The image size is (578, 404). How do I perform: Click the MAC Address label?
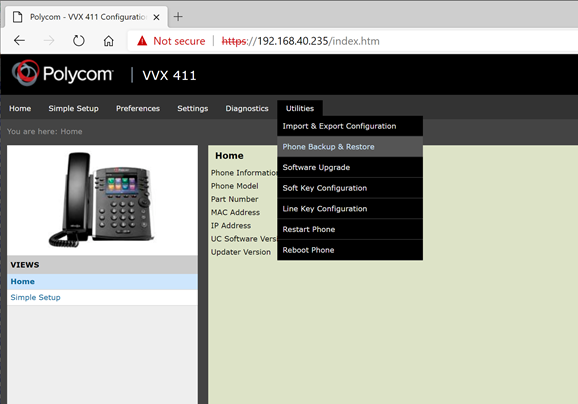tap(235, 212)
